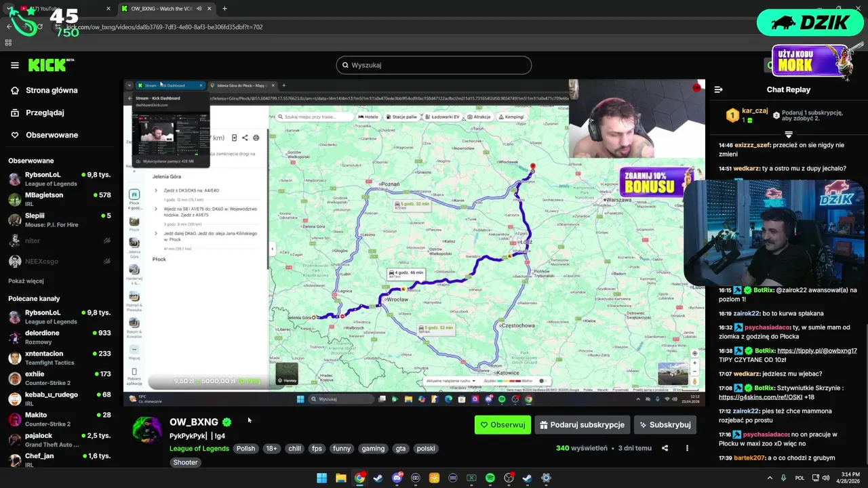This screenshot has width=868, height=488.
Task: Reload the page
Action: [40, 27]
